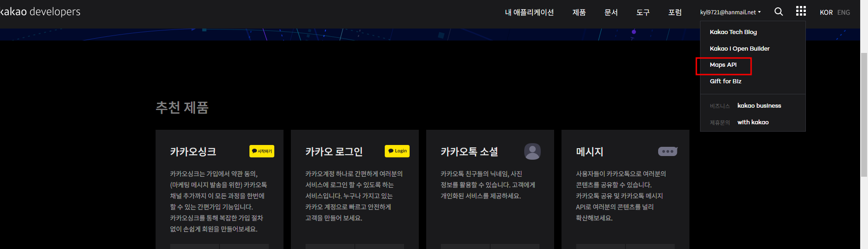
Task: Open the kakao business link
Action: [759, 105]
